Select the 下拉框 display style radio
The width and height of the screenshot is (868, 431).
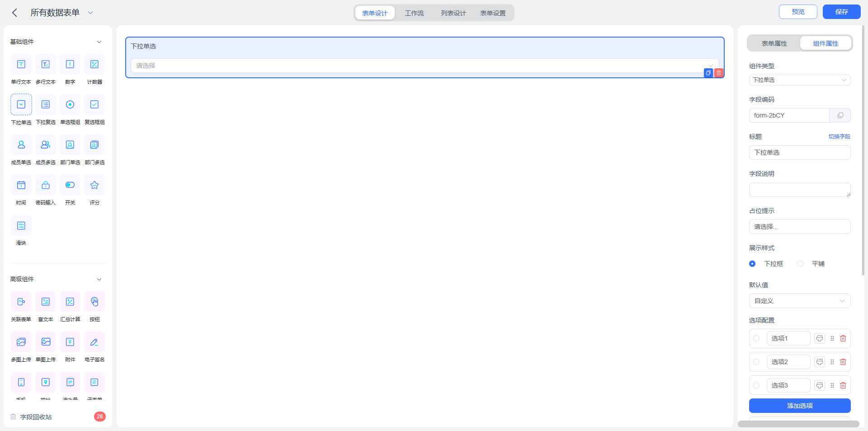(752, 264)
